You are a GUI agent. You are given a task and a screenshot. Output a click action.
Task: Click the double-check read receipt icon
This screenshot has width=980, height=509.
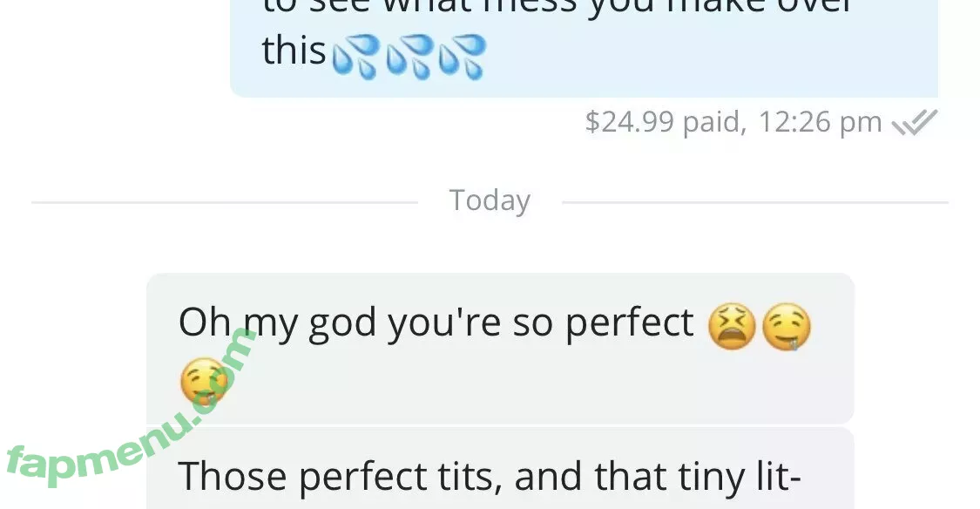pos(915,122)
